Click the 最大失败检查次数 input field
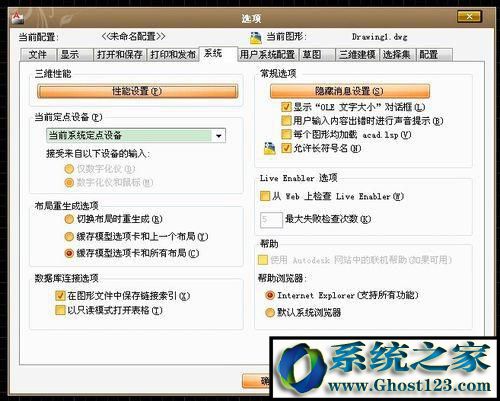Screen dimensions: 500x401 click(x=271, y=220)
